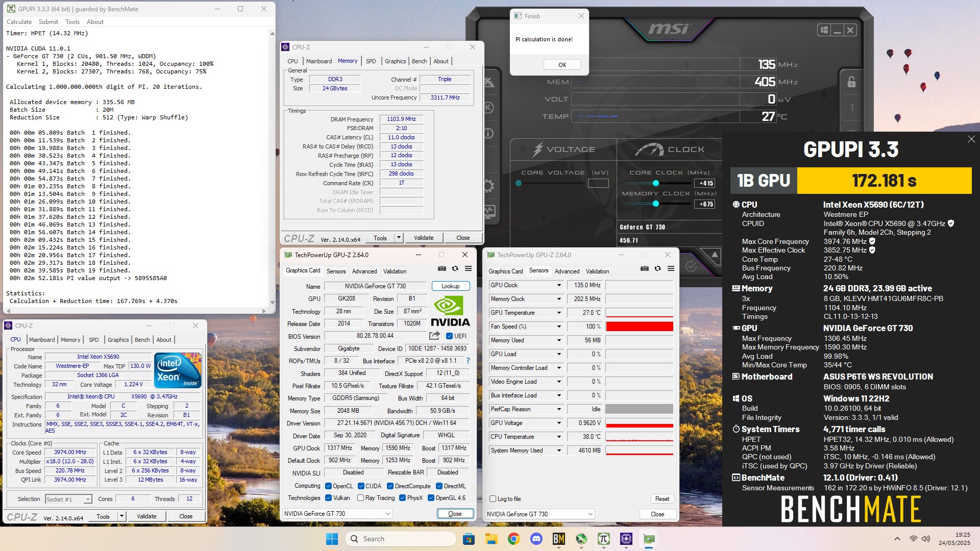Open the System Memory Used sensor dropdown
Screen dimensions: 980x551
559,450
